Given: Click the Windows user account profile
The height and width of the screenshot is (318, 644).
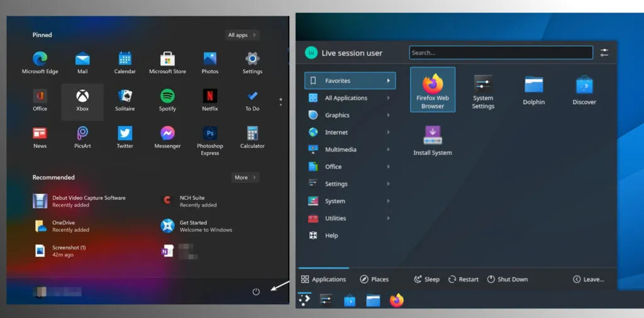Looking at the screenshot, I should (x=57, y=292).
